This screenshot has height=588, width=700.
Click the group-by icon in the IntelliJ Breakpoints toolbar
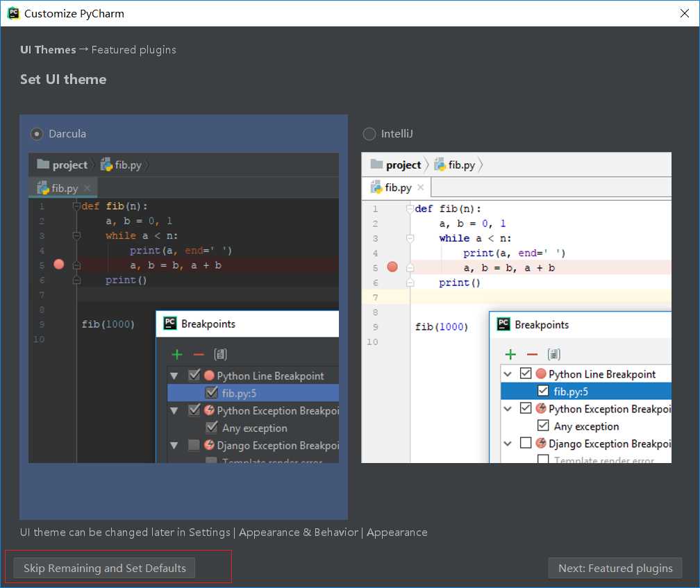(x=554, y=354)
